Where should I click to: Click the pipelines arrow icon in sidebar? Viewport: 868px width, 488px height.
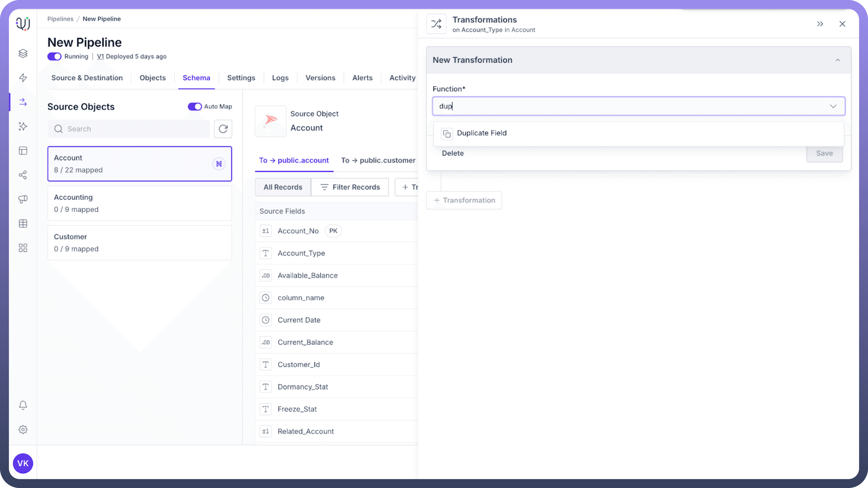[23, 102]
